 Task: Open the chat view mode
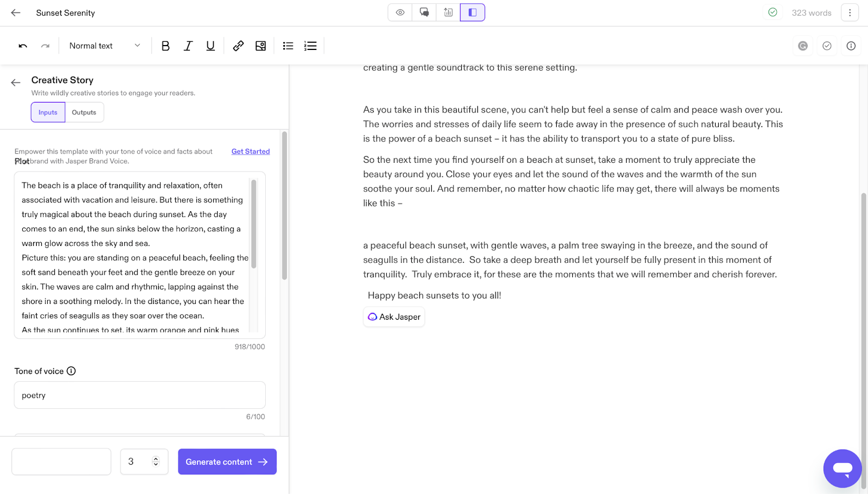424,12
